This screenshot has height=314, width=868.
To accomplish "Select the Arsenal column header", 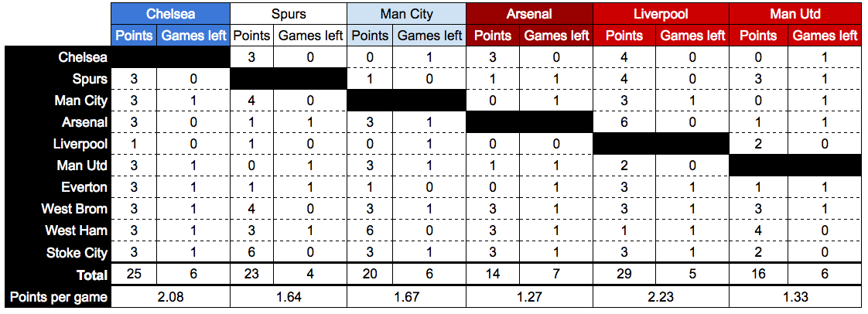I will point(530,14).
